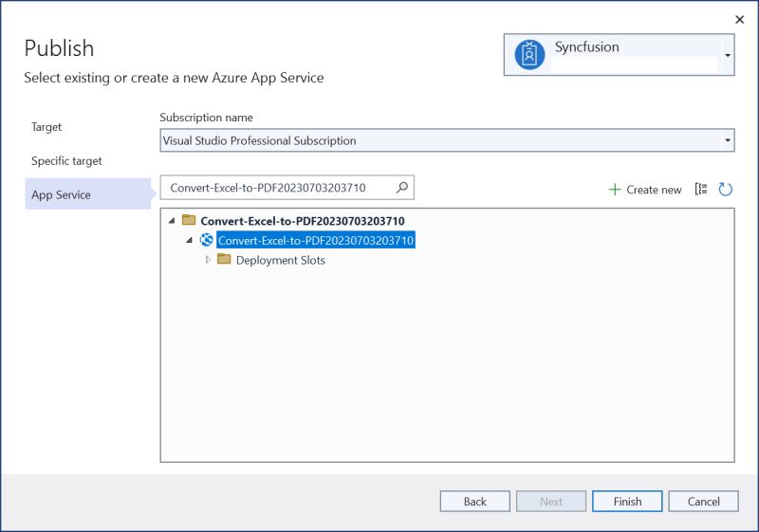The width and height of the screenshot is (759, 532).
Task: Select the Deployment Slots row
Action: click(x=280, y=260)
